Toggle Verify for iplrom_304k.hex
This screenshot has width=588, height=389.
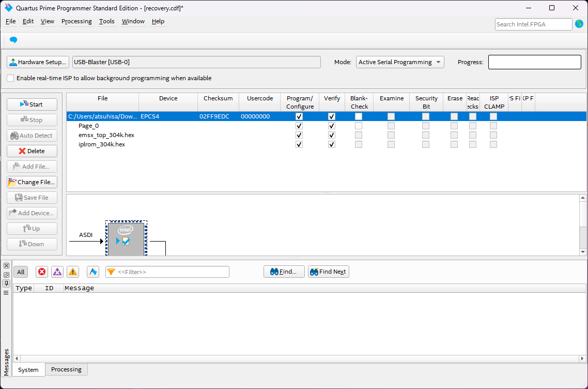[x=332, y=144]
